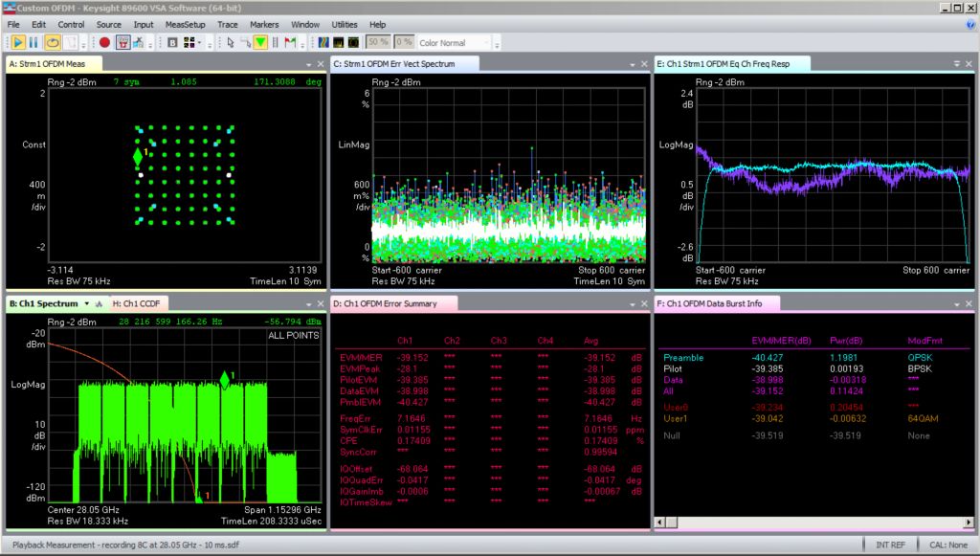
Task: Pause the measurement with the Pause icon
Action: click(33, 43)
